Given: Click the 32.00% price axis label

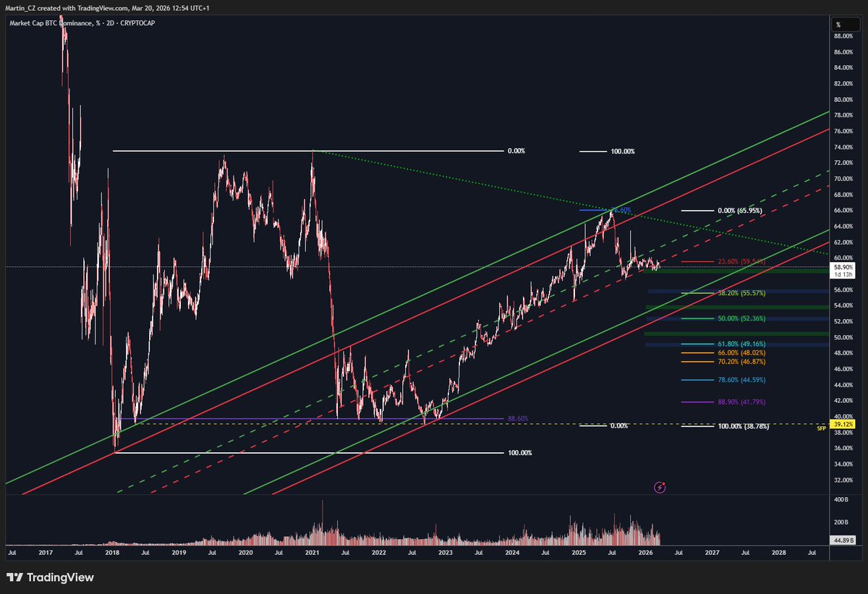Looking at the screenshot, I should tap(843, 480).
